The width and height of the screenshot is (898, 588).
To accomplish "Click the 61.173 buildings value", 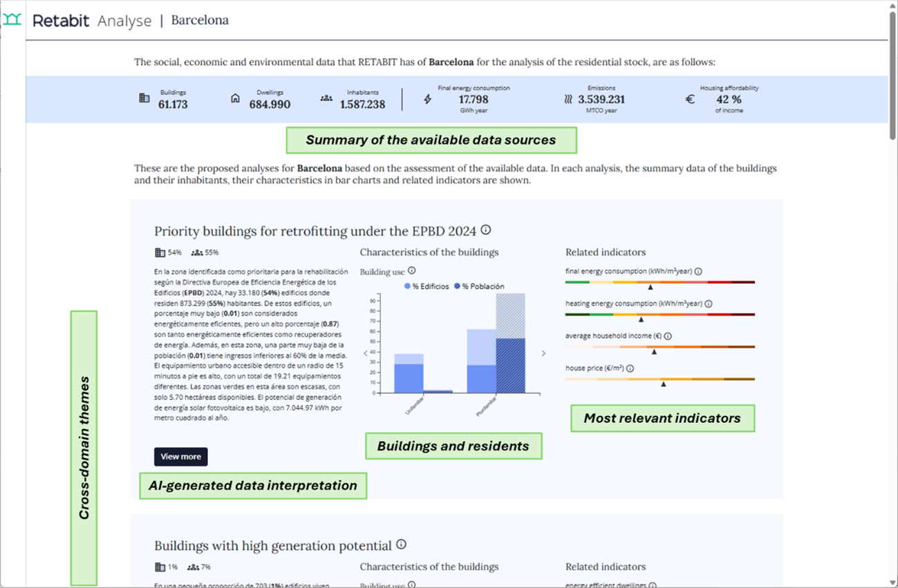I will coord(173,104).
